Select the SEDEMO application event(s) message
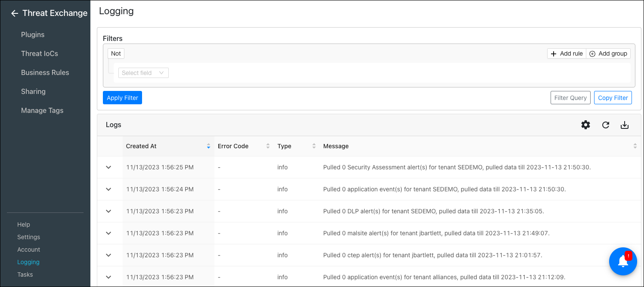This screenshot has width=644, height=287. [444, 189]
